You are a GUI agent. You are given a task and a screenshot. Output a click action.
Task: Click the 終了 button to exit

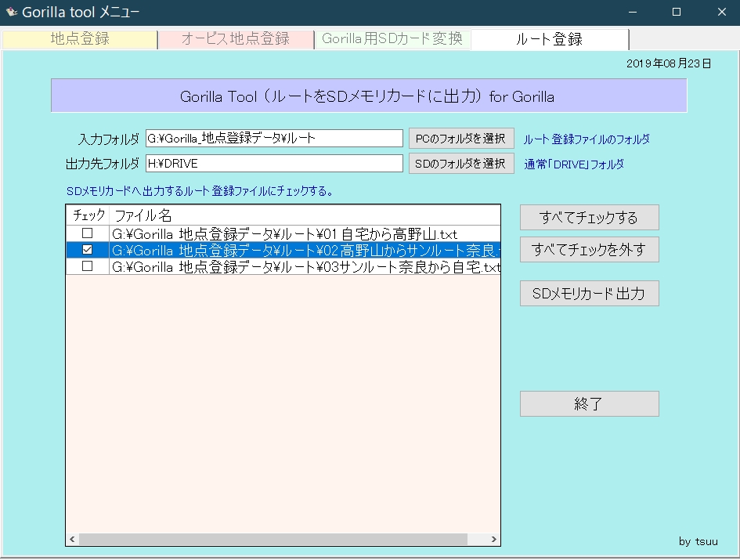pyautogui.click(x=589, y=404)
